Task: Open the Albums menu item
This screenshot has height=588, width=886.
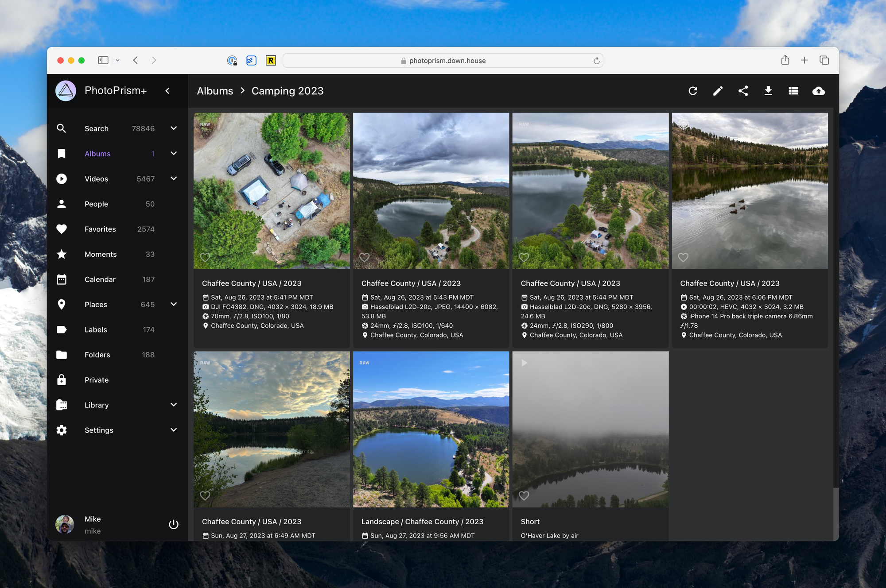Action: pos(97,154)
